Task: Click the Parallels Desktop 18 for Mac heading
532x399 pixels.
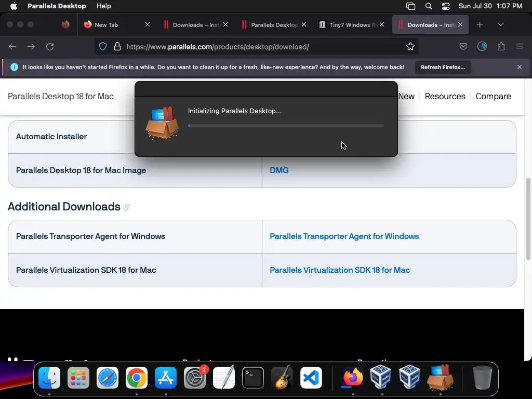Action: coord(61,96)
